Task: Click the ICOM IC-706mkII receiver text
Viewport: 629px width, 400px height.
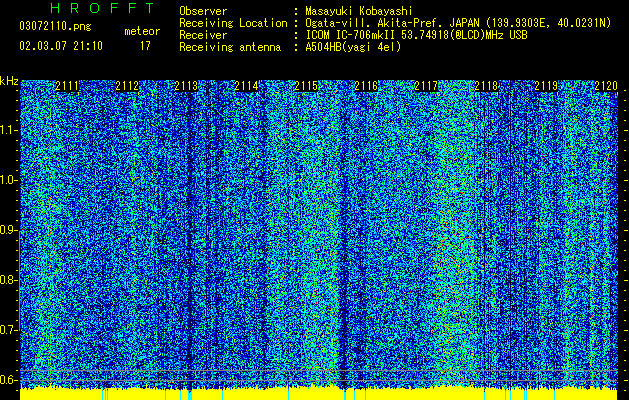Action: click(x=416, y=35)
